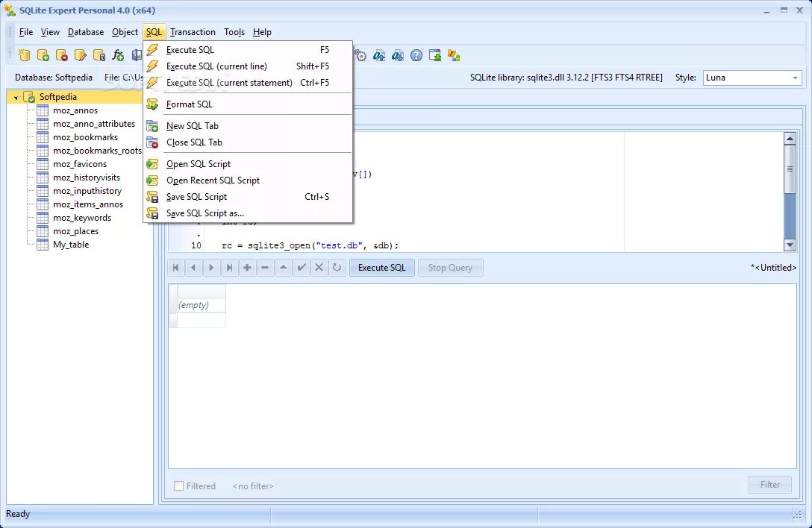Click the toolbar icon with upward blue arrow
This screenshot has height=528, width=812.
(x=379, y=55)
